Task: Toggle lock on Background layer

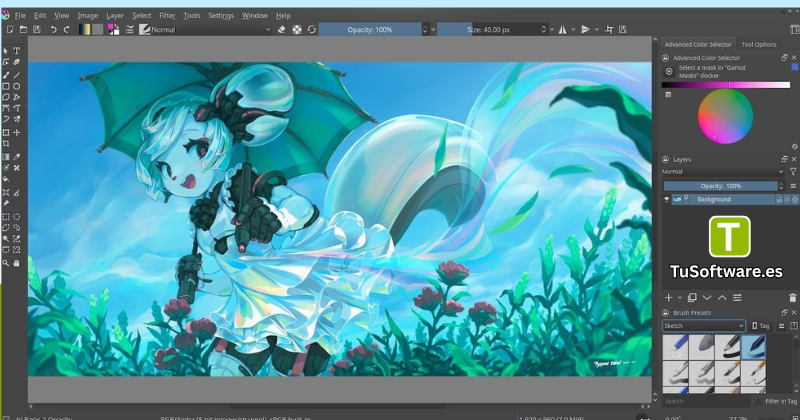Action: [x=779, y=200]
